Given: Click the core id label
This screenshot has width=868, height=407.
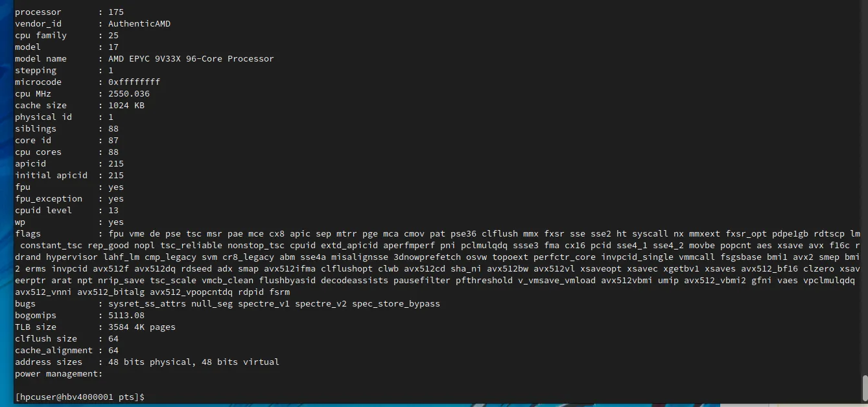Looking at the screenshot, I should [34, 141].
